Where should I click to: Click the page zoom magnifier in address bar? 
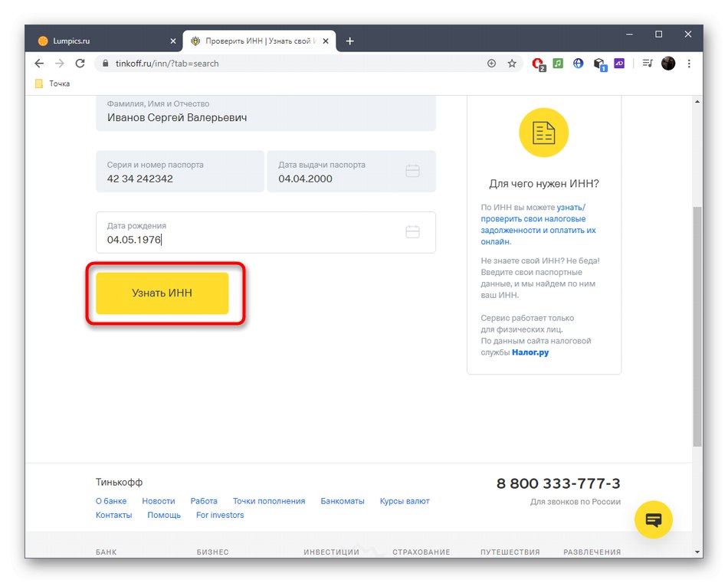[491, 64]
